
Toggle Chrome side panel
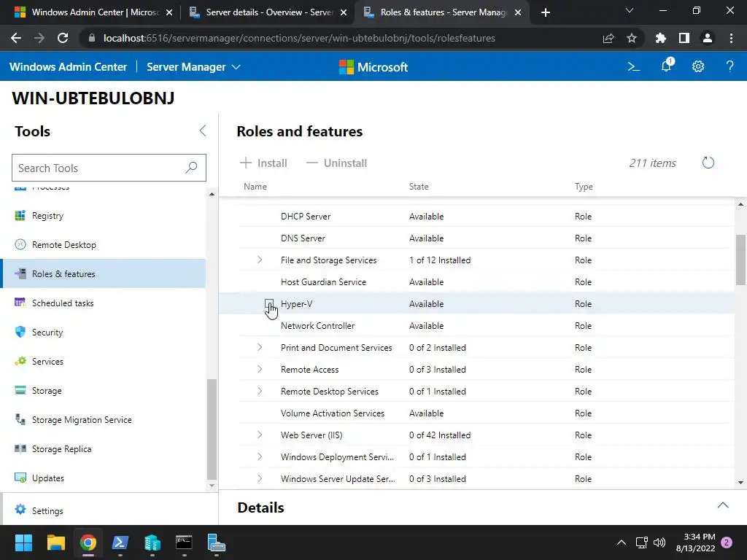point(684,38)
